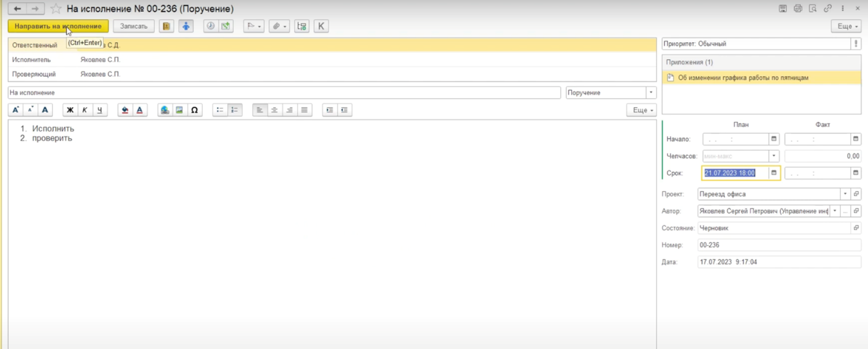868x349 pixels.
Task: Open the Состояние Черновик open icon
Action: point(856,228)
